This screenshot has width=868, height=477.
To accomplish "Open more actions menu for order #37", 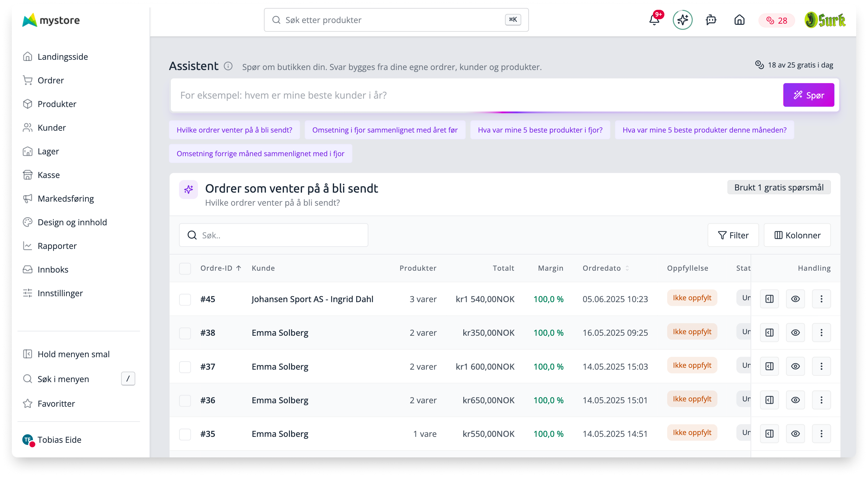I will coord(821,366).
